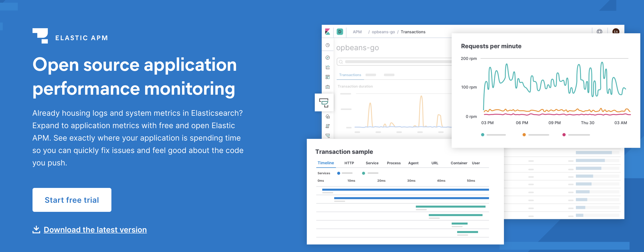This screenshot has width=644, height=252.
Task: Click the longest teal timeline span bar
Action: click(x=451, y=207)
